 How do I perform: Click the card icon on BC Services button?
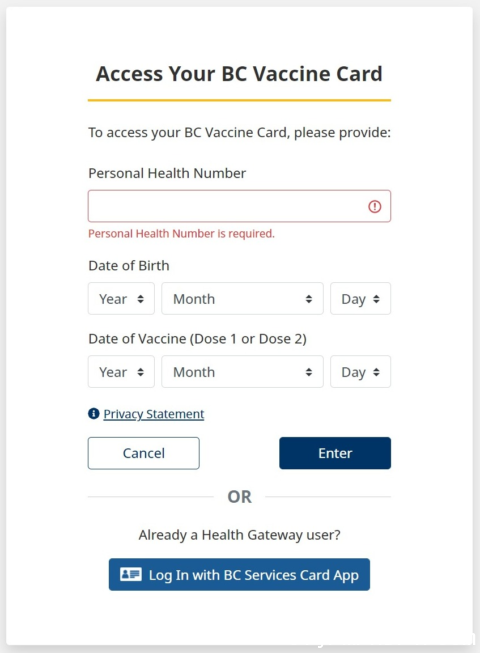(131, 574)
